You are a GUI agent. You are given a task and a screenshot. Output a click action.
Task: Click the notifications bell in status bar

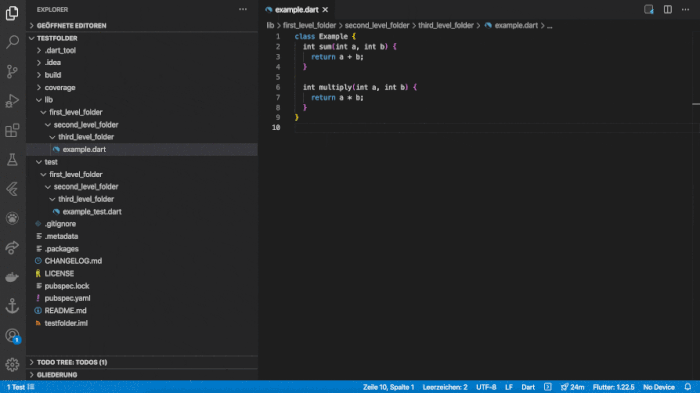click(688, 387)
